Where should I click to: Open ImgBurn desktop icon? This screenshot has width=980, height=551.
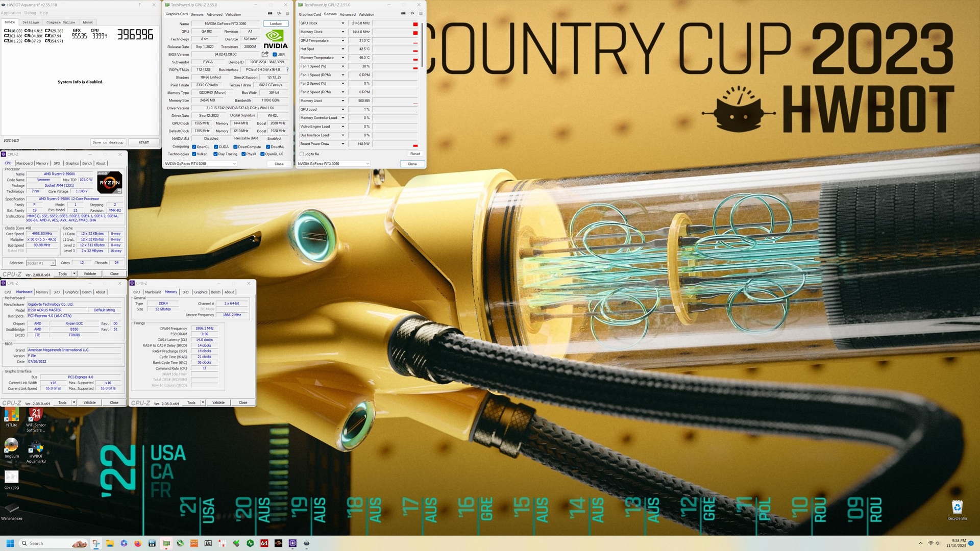pos(11,448)
